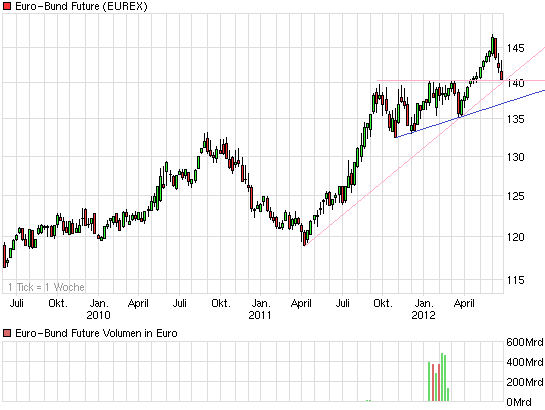The height and width of the screenshot is (410, 545).
Task: Click the 400Mrd volume axis label
Action: pyautogui.click(x=525, y=362)
